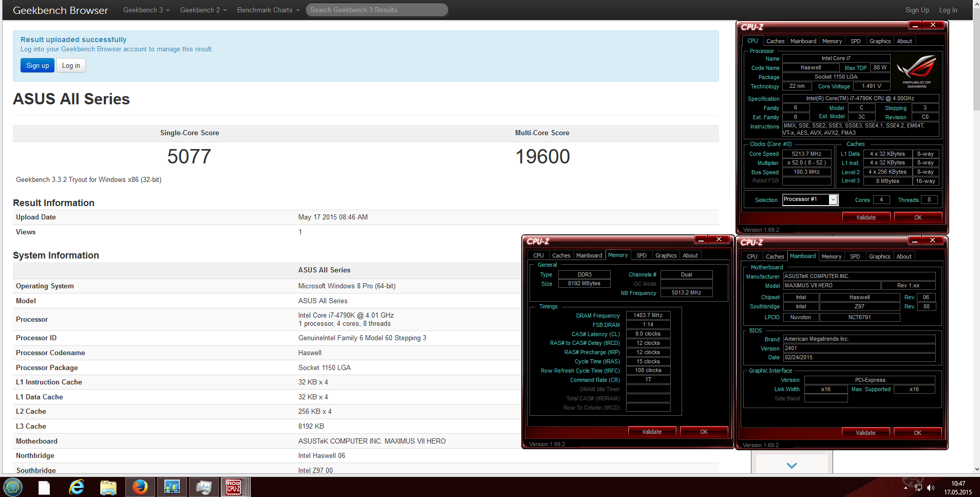Minimize the CPU-Z Mainboard window
Image resolution: width=980 pixels, height=497 pixels.
[914, 241]
